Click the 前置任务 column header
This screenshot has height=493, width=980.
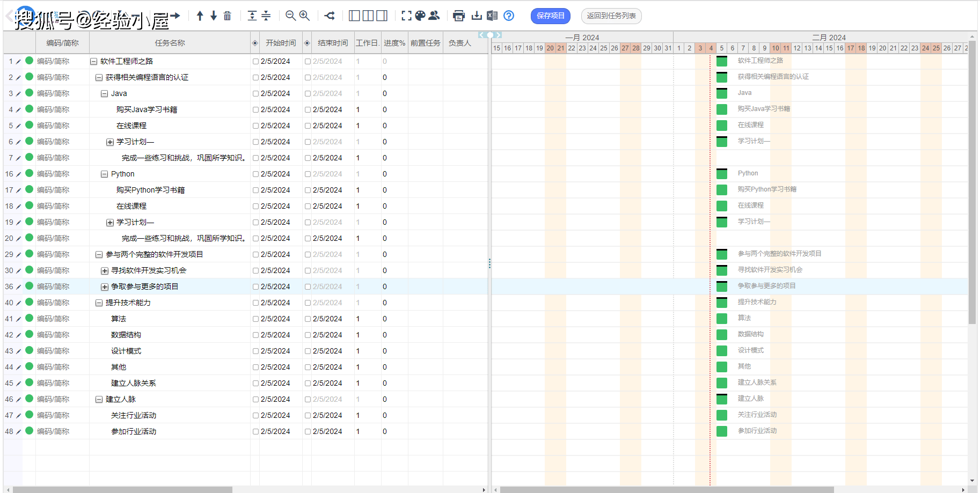(426, 43)
